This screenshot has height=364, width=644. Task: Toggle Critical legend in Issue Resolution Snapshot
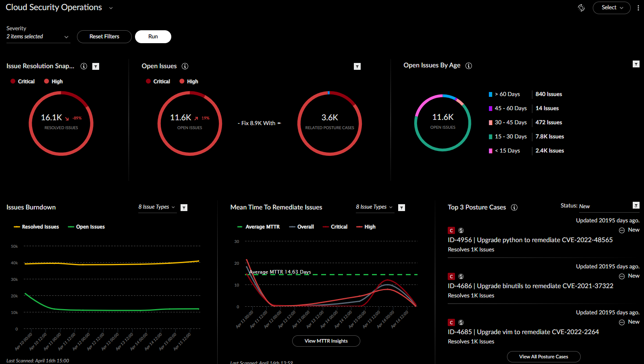23,82
